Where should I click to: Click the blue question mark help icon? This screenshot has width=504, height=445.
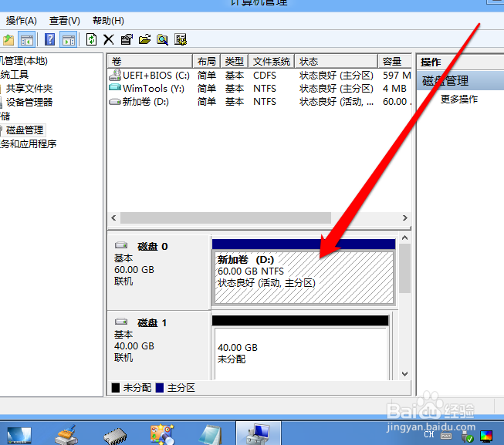tap(49, 40)
